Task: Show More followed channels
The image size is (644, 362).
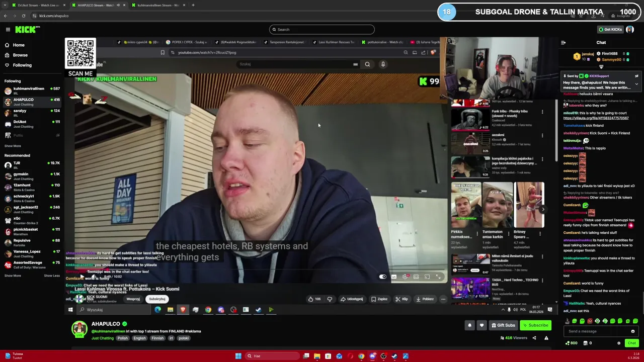Action: click(x=13, y=146)
